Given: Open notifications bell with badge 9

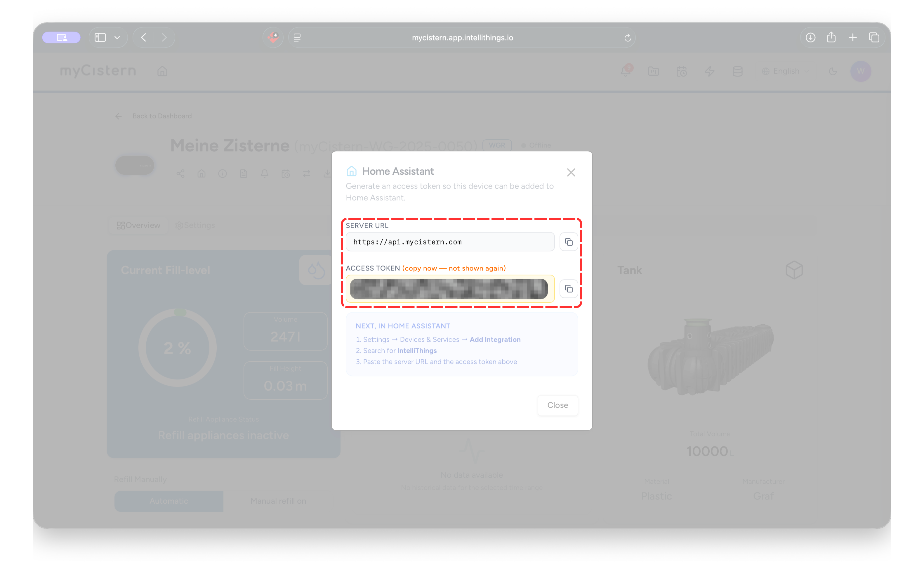Looking at the screenshot, I should [626, 71].
